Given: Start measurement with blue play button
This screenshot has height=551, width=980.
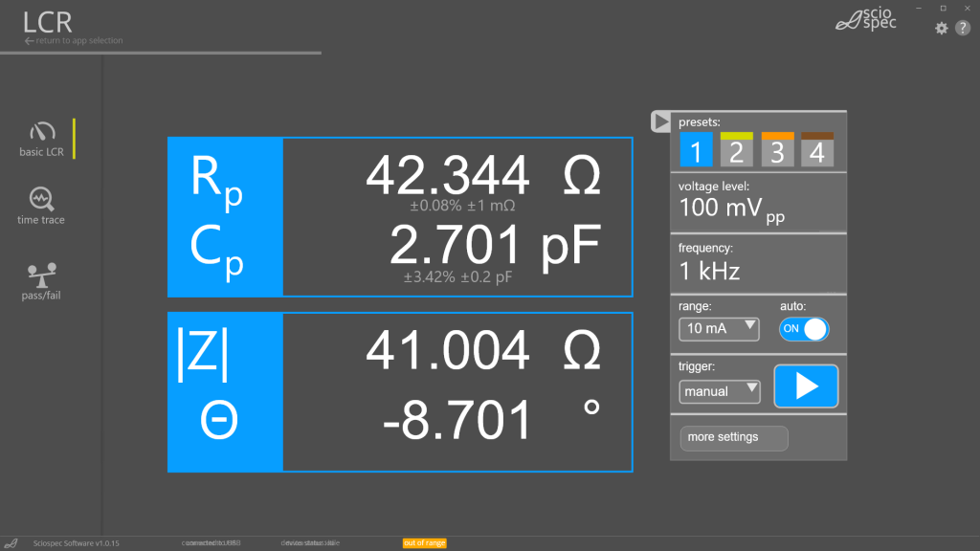Looking at the screenshot, I should coord(806,386).
